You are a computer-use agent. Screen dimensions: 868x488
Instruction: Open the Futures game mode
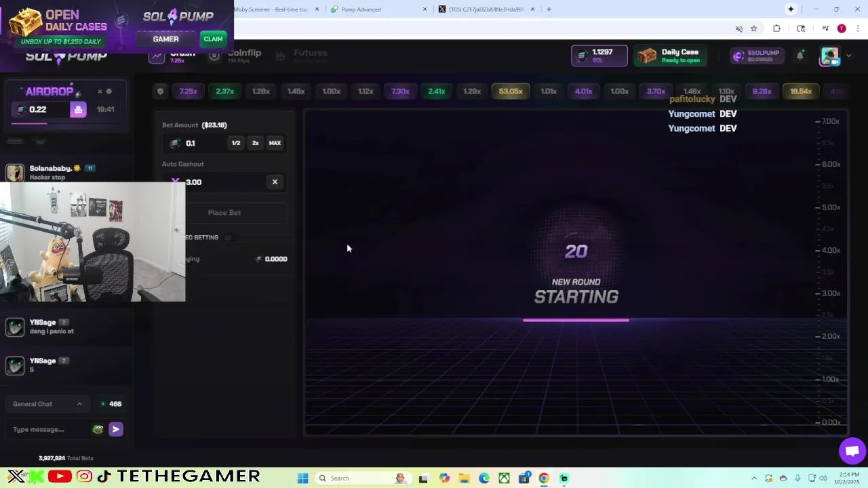302,56
